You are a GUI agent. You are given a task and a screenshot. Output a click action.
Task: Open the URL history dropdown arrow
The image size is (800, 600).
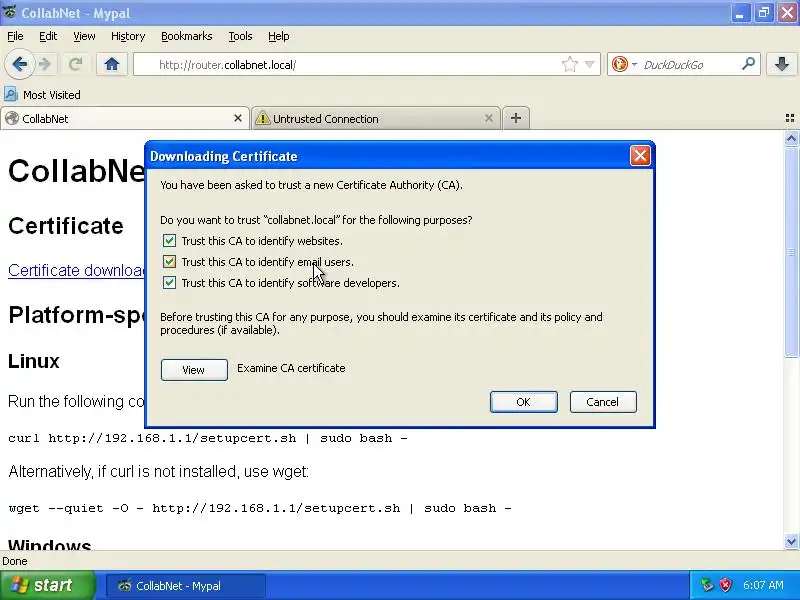(x=589, y=64)
